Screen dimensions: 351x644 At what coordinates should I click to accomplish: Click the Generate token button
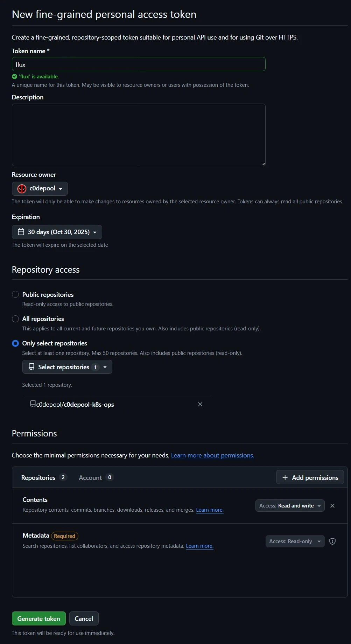[x=38, y=618]
